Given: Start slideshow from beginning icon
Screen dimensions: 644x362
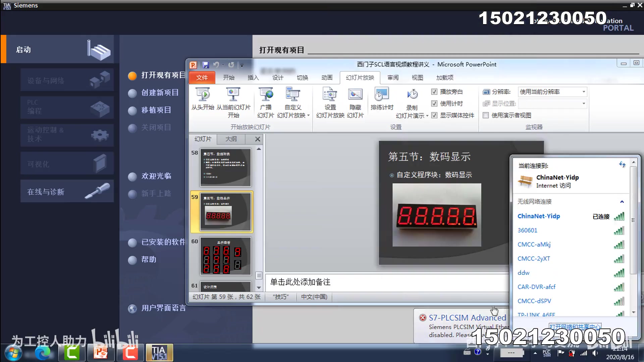Looking at the screenshot, I should coord(203,99).
